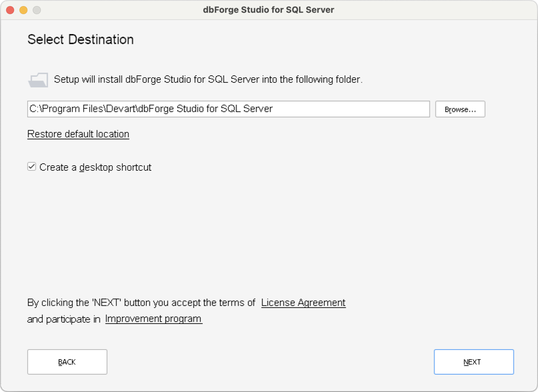Click the Restore default location link
The height and width of the screenshot is (392, 538).
tap(78, 134)
